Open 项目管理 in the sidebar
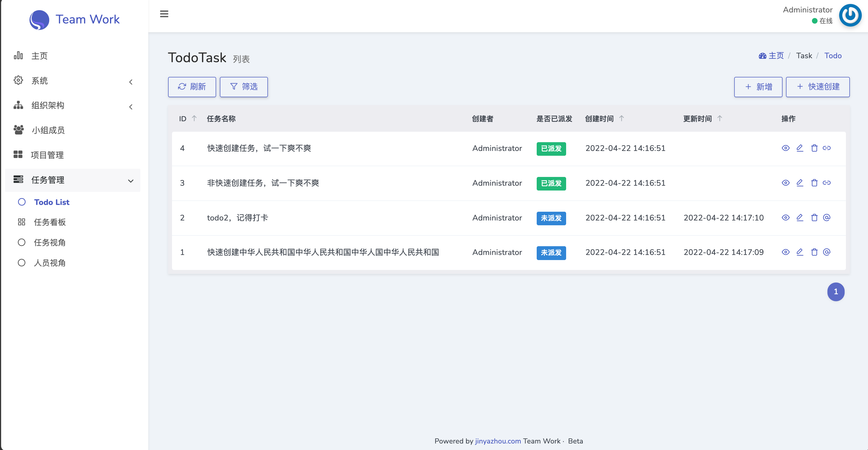Viewport: 868px width, 450px height. (73, 155)
